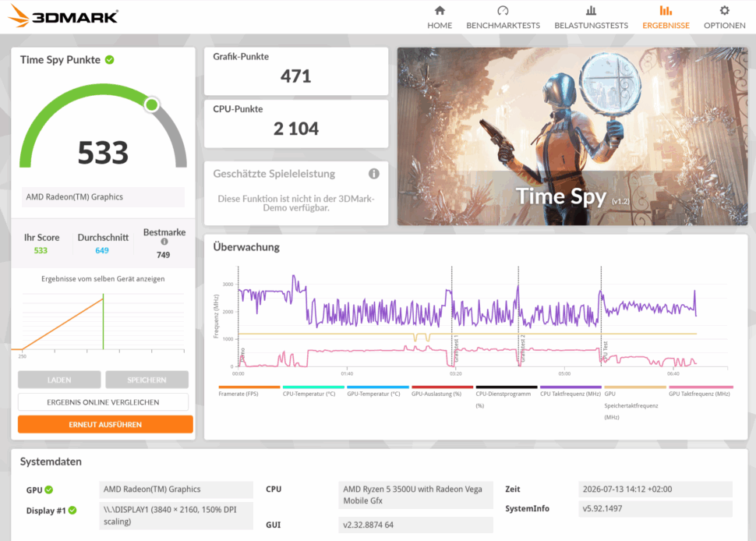This screenshot has height=541, width=756.
Task: Click Durchschnitt value 649
Action: pyautogui.click(x=102, y=250)
